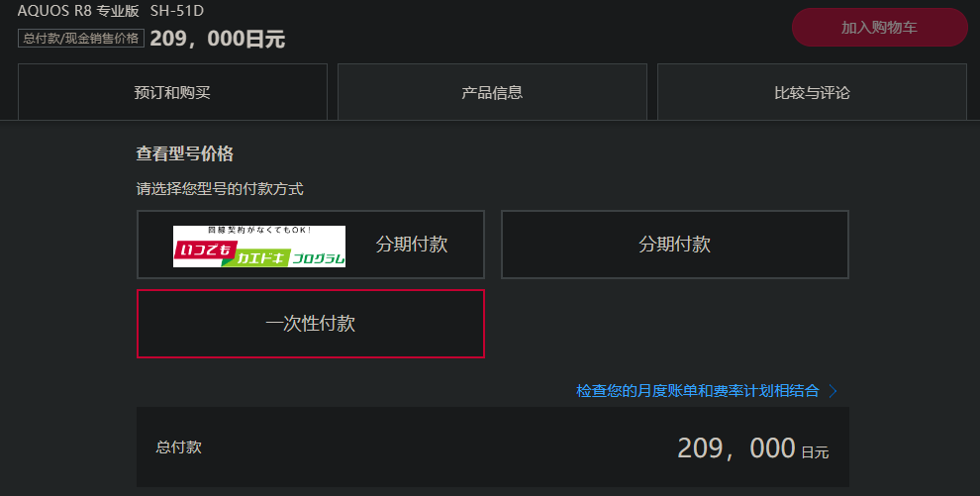This screenshot has height=496, width=980.
Task: Click the 209,000日元 price in the header
Action: [218, 39]
